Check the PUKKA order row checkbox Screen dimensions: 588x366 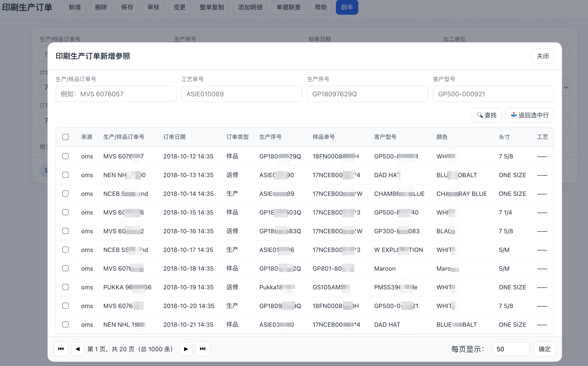pos(65,287)
